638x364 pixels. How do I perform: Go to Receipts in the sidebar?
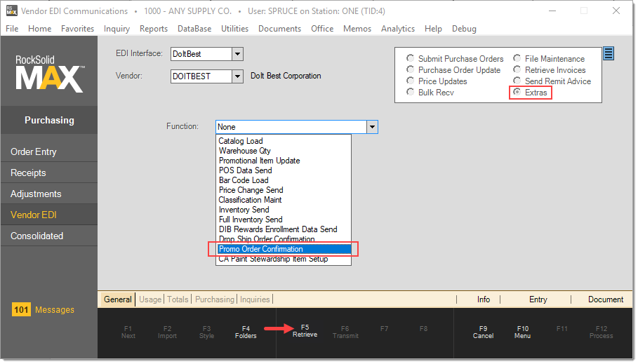pos(28,173)
